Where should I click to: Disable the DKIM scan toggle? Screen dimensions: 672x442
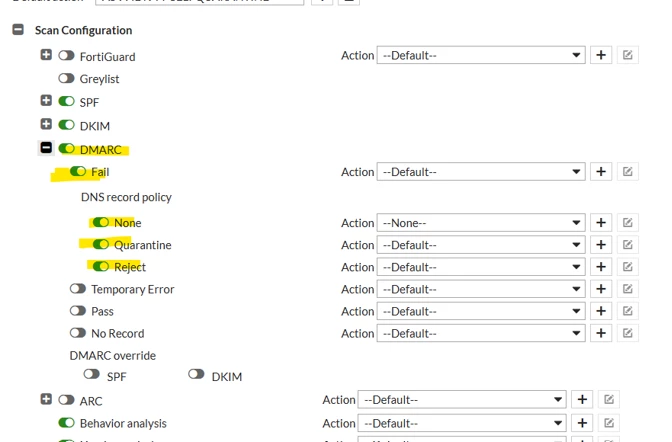point(66,125)
